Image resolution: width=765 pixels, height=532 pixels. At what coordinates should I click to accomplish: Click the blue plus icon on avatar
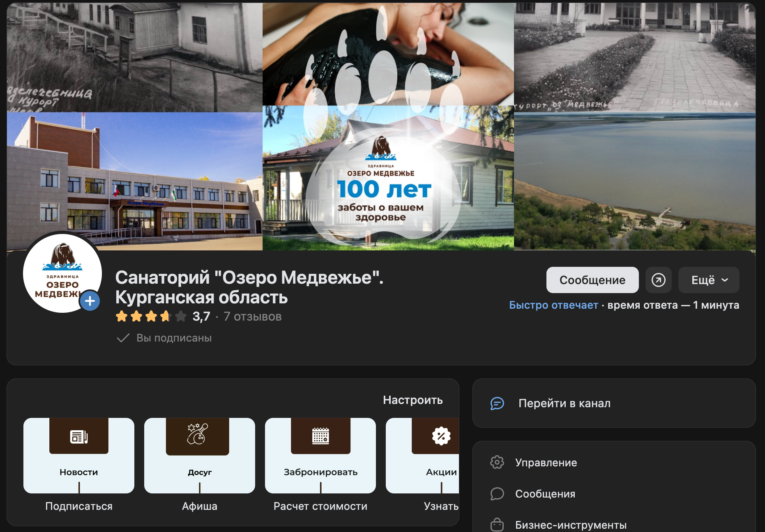[x=90, y=301]
